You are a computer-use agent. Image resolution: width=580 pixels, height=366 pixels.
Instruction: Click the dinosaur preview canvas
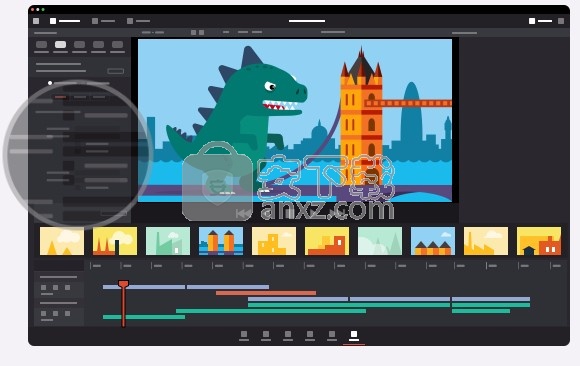pyautogui.click(x=295, y=121)
